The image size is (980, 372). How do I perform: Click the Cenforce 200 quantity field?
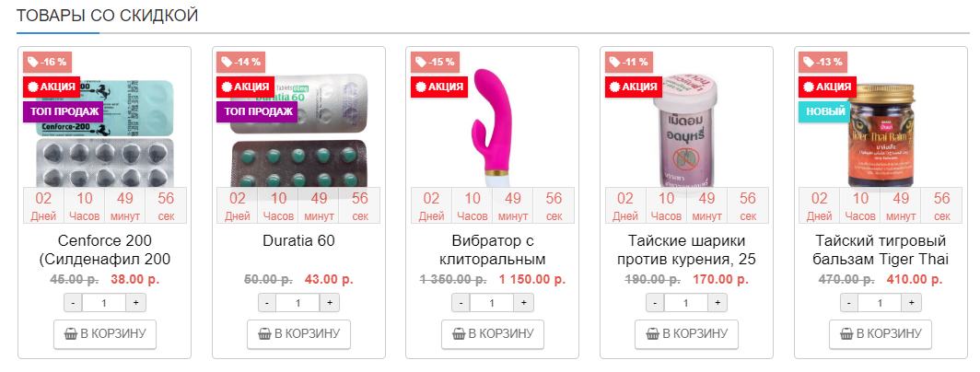tap(104, 303)
